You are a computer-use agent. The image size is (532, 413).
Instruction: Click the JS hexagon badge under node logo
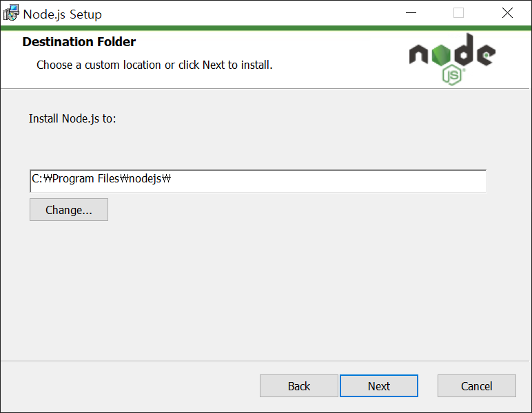[452, 76]
